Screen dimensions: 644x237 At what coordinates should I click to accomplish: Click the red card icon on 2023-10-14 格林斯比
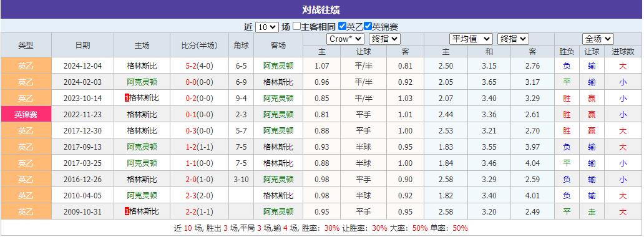(127, 98)
